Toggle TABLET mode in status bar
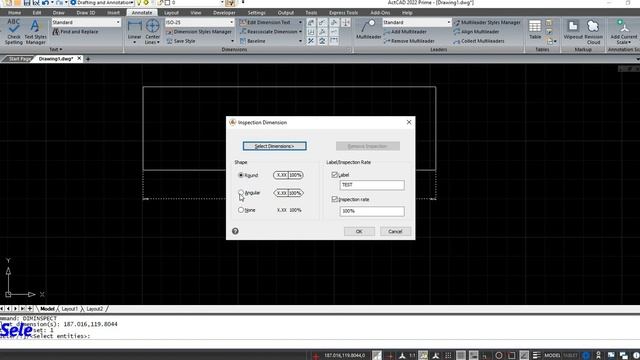640x360 pixels. pyautogui.click(x=571, y=356)
